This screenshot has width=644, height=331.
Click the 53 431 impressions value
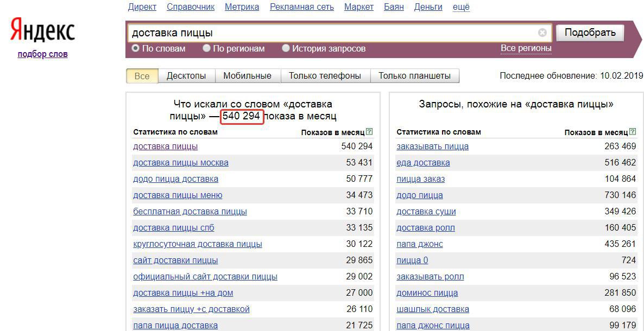(x=359, y=162)
